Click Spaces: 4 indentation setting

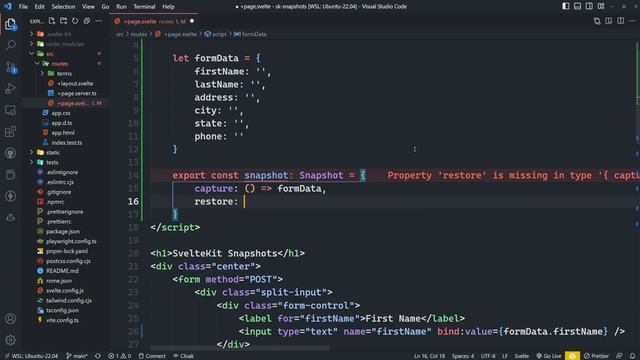pos(463,356)
